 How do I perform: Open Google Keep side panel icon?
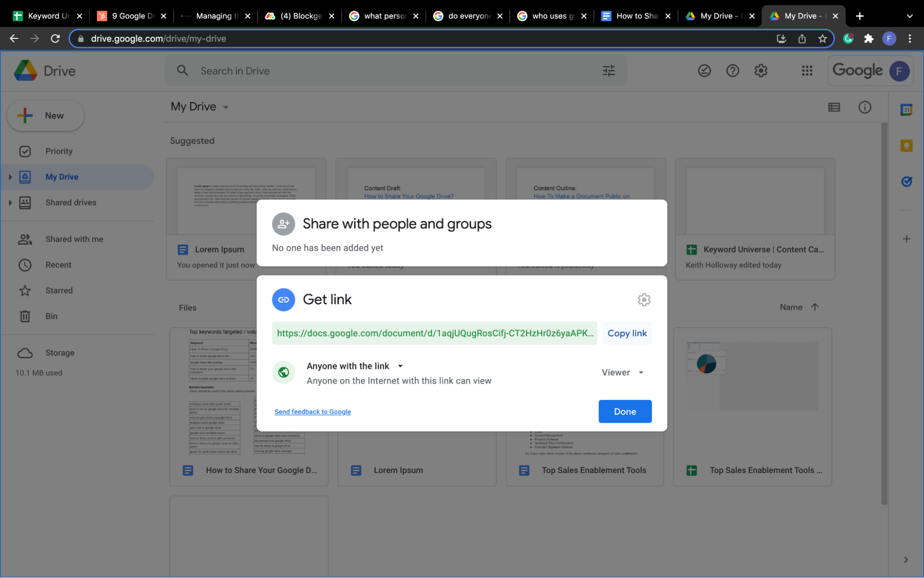(x=906, y=146)
